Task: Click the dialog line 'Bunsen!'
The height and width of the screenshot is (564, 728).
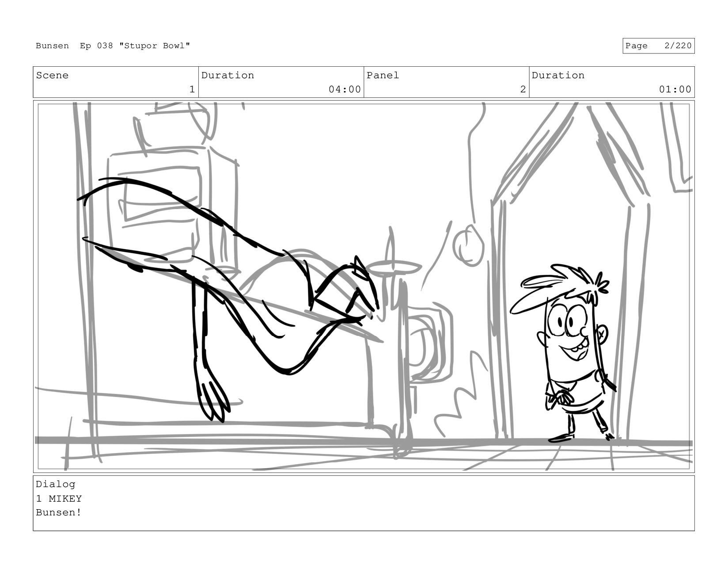Action: (59, 513)
